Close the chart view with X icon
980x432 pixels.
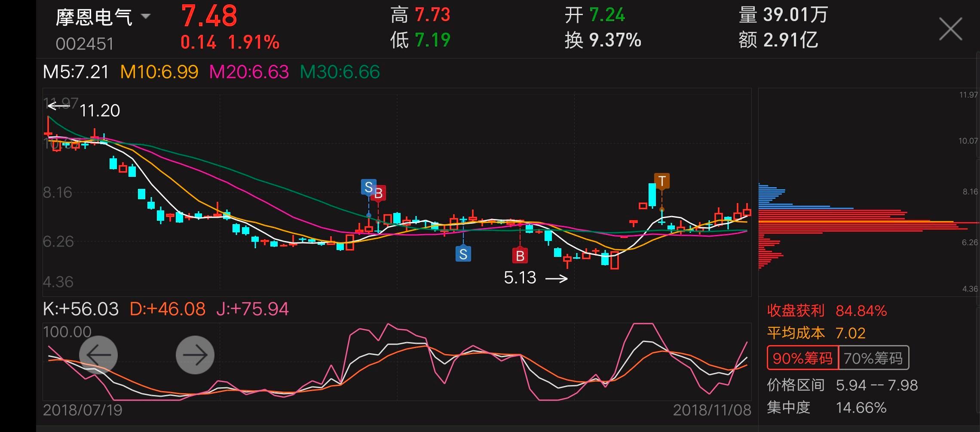point(950,29)
